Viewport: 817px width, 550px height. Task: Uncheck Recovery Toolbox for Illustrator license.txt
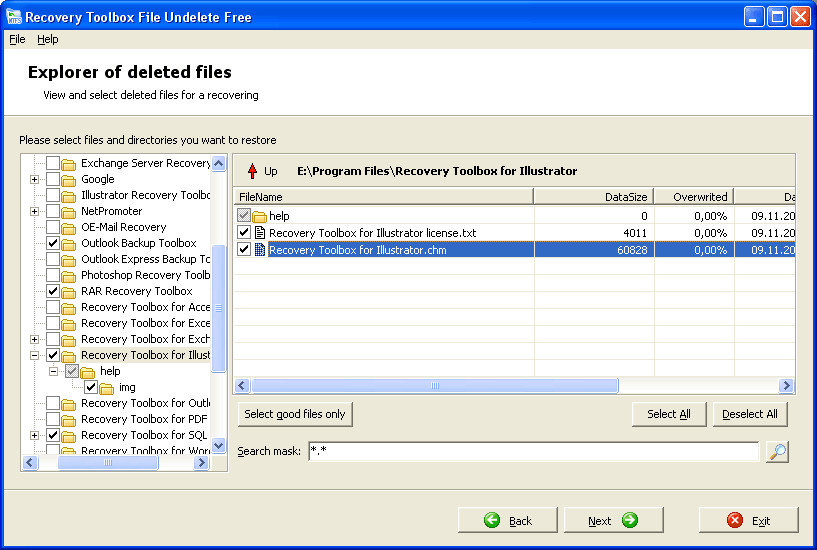pyautogui.click(x=244, y=232)
